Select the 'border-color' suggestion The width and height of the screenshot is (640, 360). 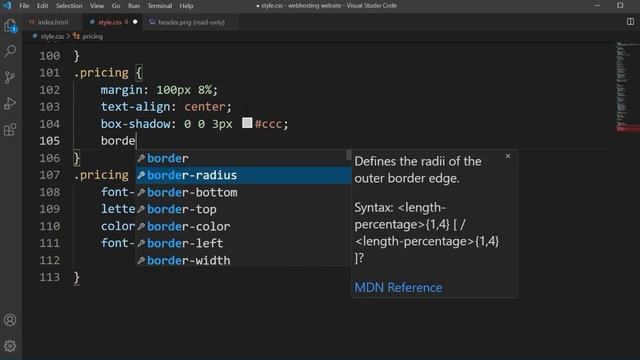(243, 226)
